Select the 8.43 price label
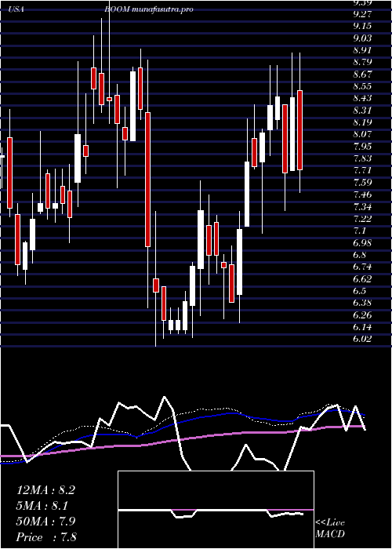Image resolution: width=392 pixels, height=549 pixels. click(362, 98)
